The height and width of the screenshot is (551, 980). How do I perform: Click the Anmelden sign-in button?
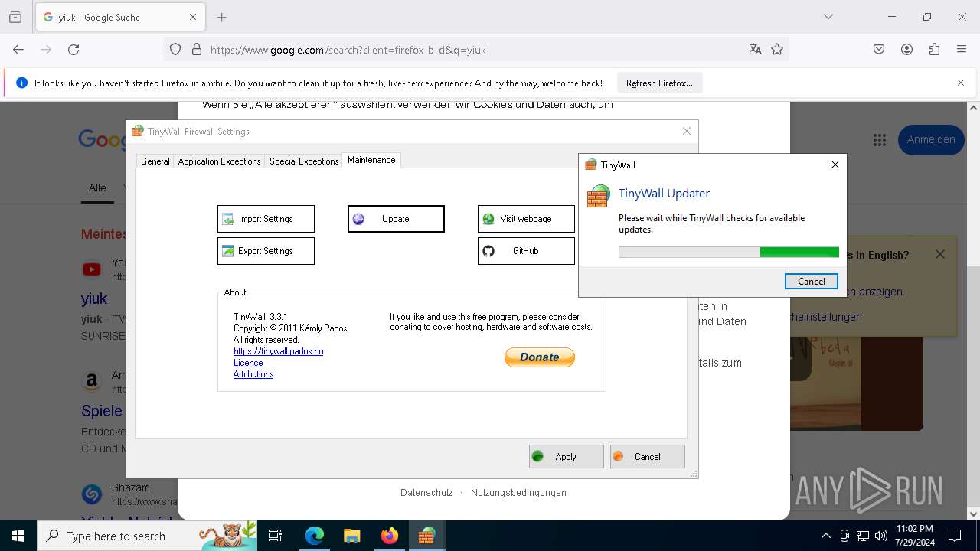point(931,140)
